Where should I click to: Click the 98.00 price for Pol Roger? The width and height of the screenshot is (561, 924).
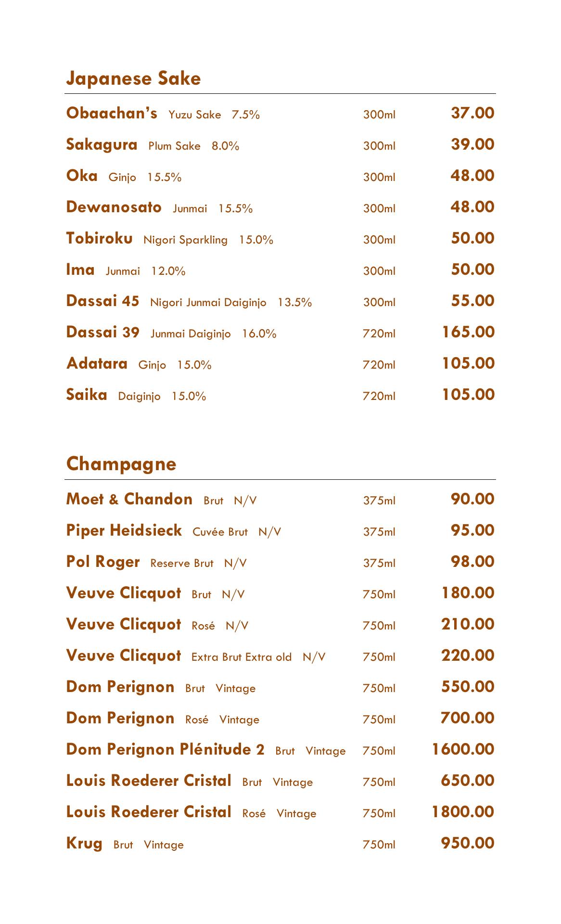pos(472,562)
